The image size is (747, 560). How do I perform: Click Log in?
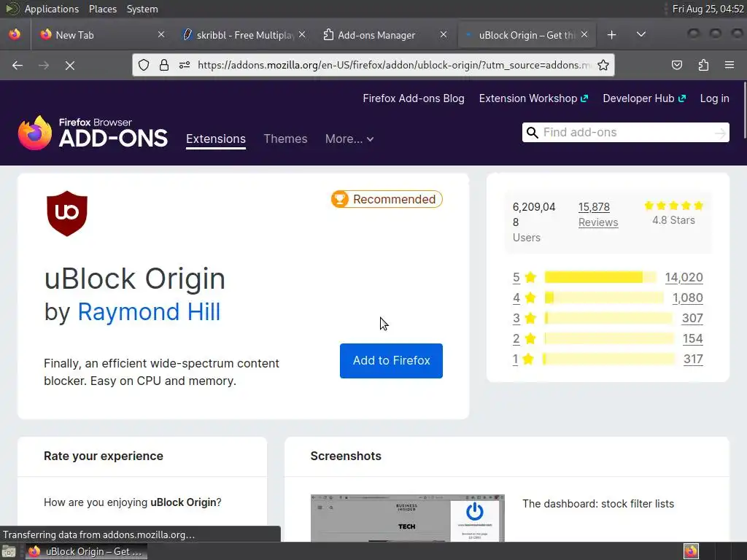pyautogui.click(x=715, y=98)
